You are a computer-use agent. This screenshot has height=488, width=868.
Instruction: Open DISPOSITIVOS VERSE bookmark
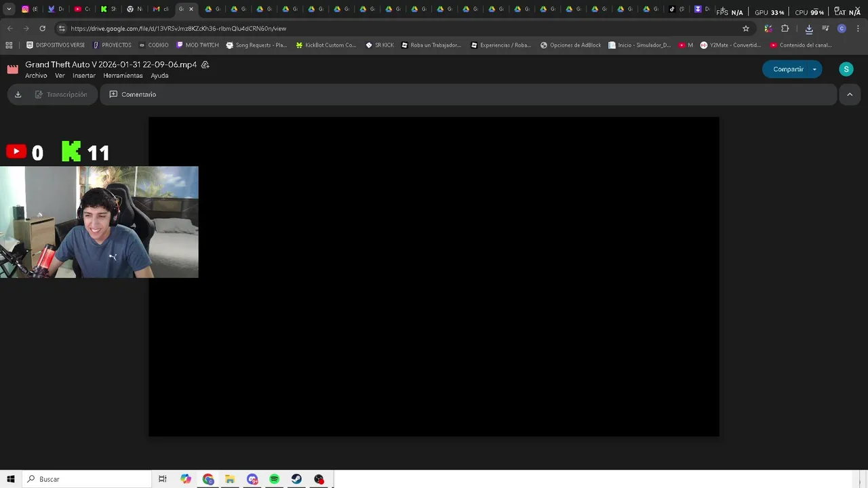pos(56,45)
